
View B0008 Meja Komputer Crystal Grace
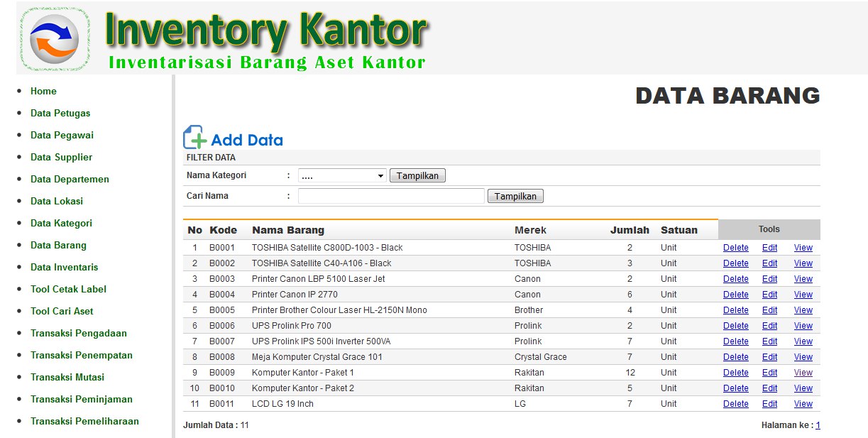[x=803, y=357]
